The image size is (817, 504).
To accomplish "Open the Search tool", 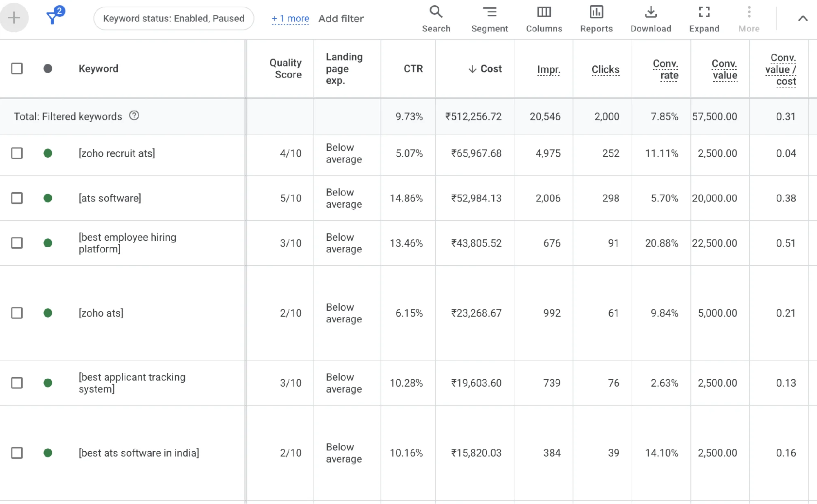I will tap(436, 19).
